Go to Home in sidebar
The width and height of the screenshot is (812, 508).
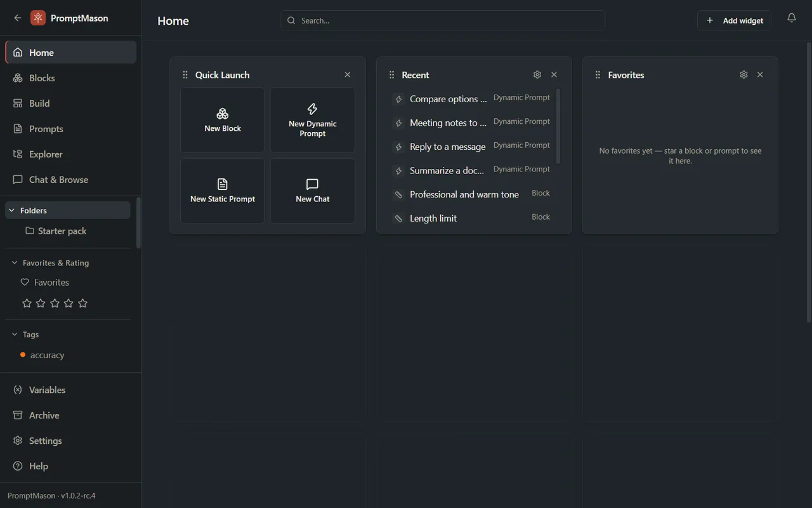coord(70,52)
